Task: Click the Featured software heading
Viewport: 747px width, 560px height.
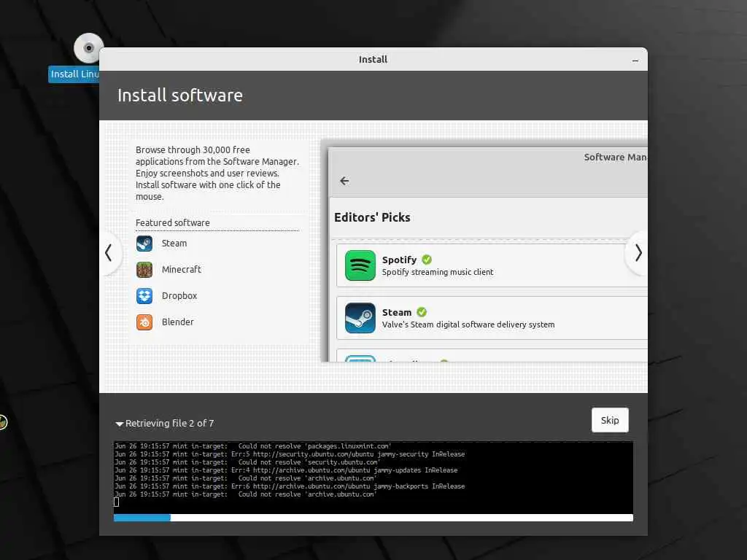Action: pyautogui.click(x=172, y=223)
